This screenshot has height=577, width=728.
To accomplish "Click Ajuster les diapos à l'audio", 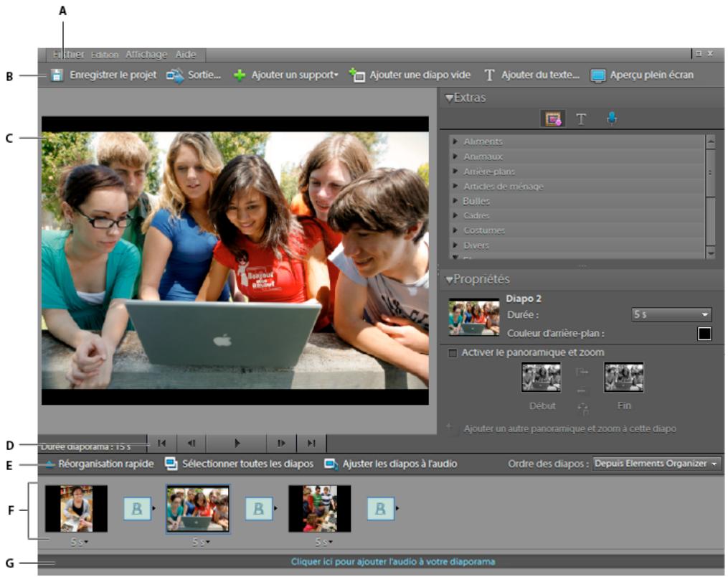I will click(390, 464).
